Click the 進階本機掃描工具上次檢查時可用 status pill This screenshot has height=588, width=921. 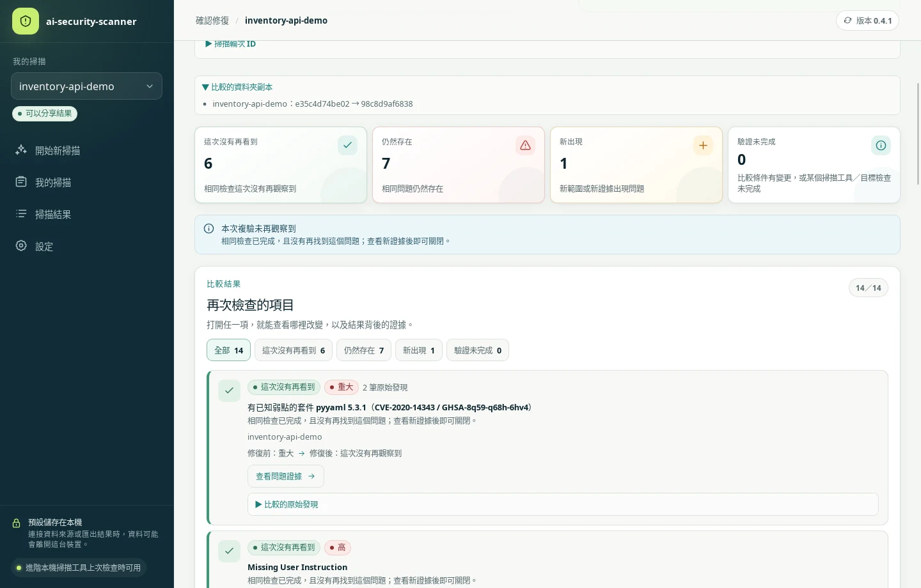(x=79, y=568)
